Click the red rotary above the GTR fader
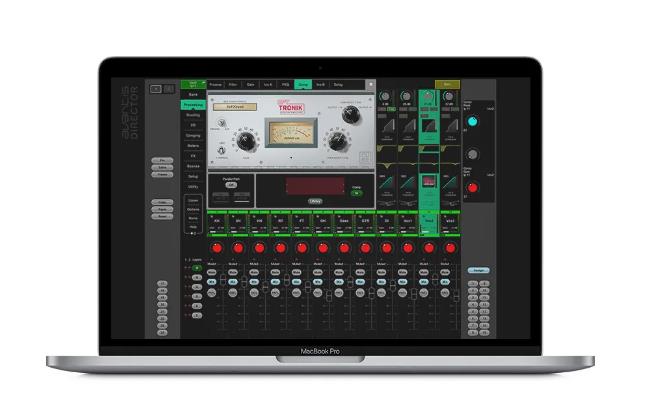Image resolution: width=645 pixels, height=420 pixels. [365, 248]
